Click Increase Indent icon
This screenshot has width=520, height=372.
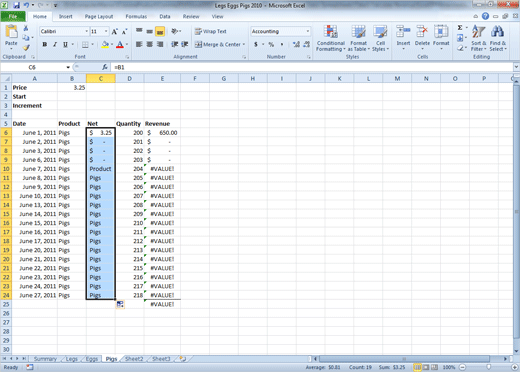click(x=185, y=44)
